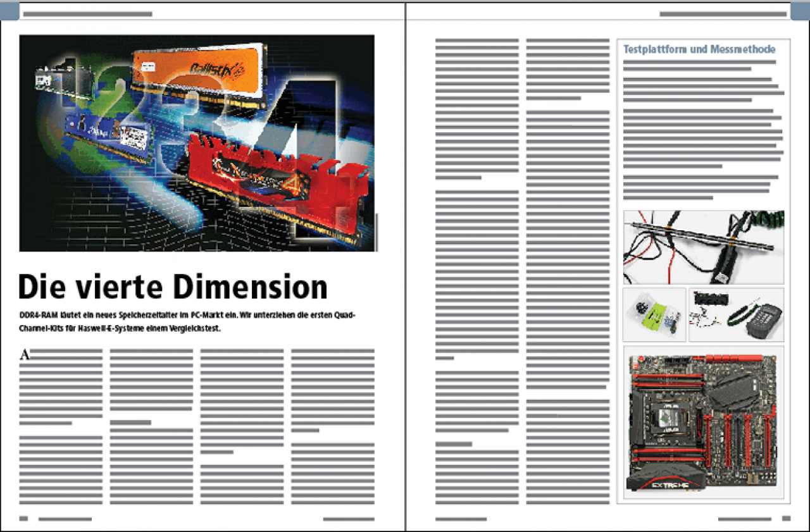Open the small photo with handheld measuring device

click(736, 314)
